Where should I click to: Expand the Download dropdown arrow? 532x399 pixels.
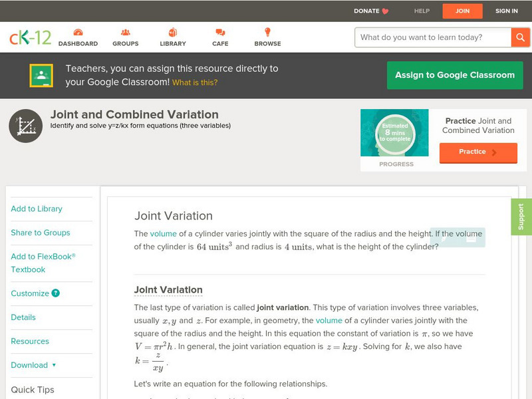point(54,365)
